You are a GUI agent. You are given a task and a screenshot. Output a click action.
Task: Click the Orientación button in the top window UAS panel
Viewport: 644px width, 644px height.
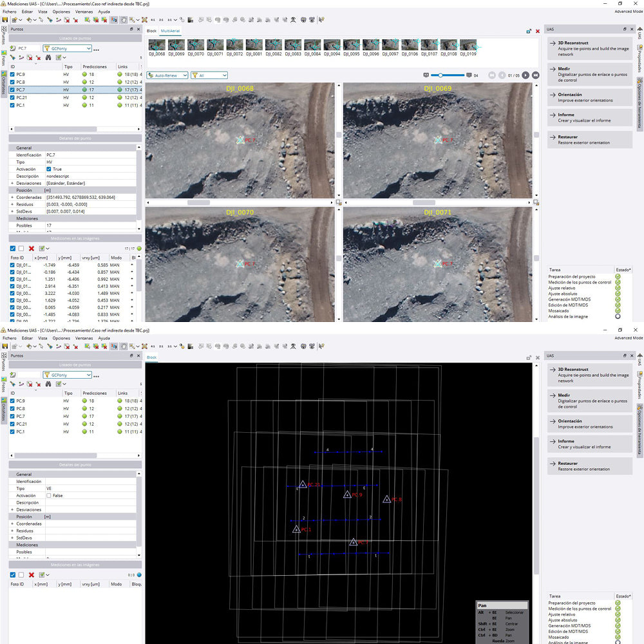click(590, 97)
